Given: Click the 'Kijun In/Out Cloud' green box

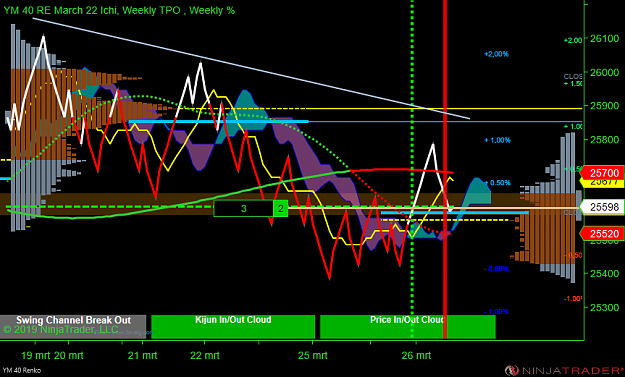Looking at the screenshot, I should click(233, 326).
